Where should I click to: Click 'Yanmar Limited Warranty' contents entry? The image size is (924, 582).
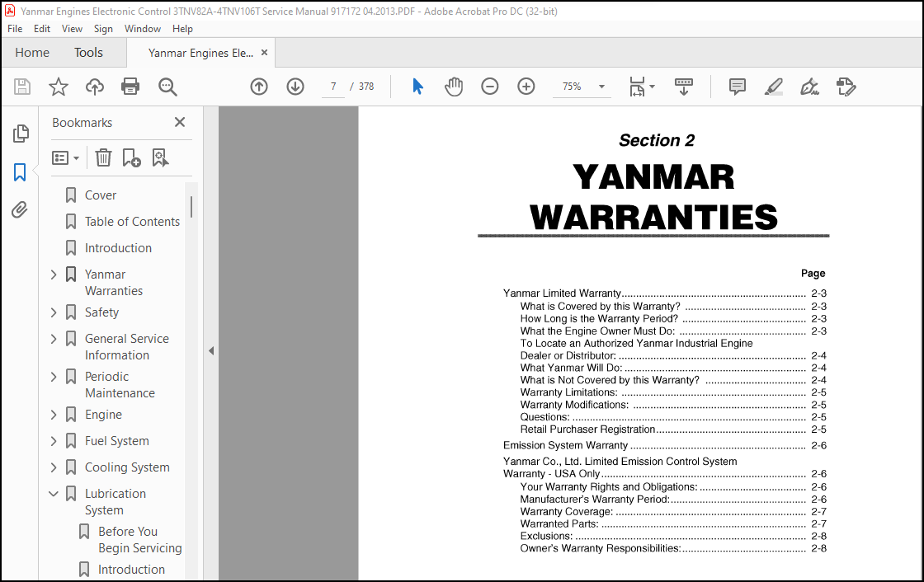(562, 293)
